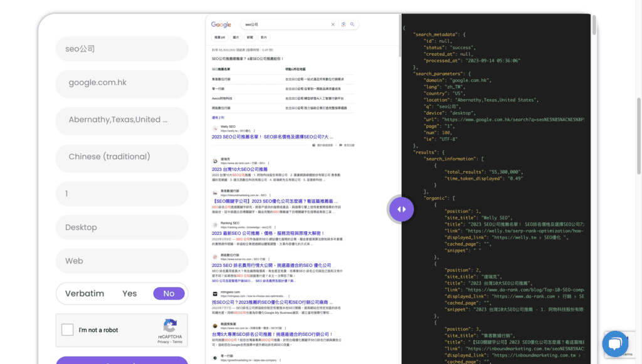Screen dimensions: 642x364
Task: Open the chat bubble widget
Action: point(615,343)
